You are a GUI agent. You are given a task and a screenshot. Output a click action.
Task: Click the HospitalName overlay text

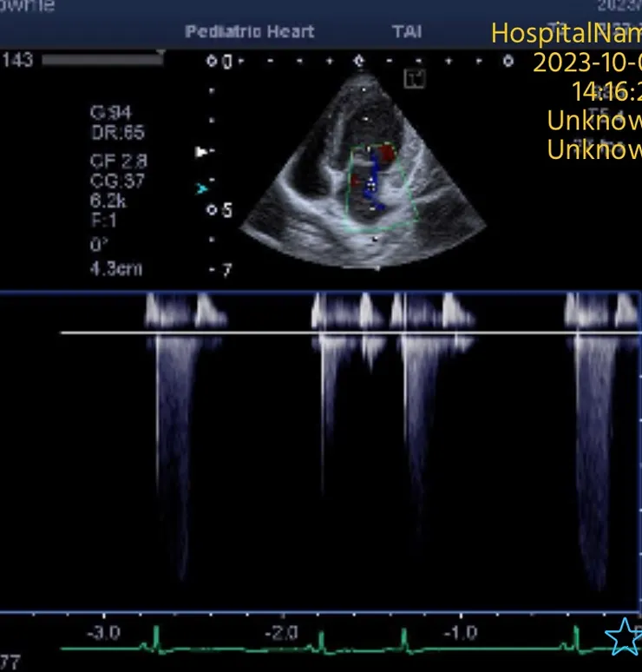pos(567,33)
